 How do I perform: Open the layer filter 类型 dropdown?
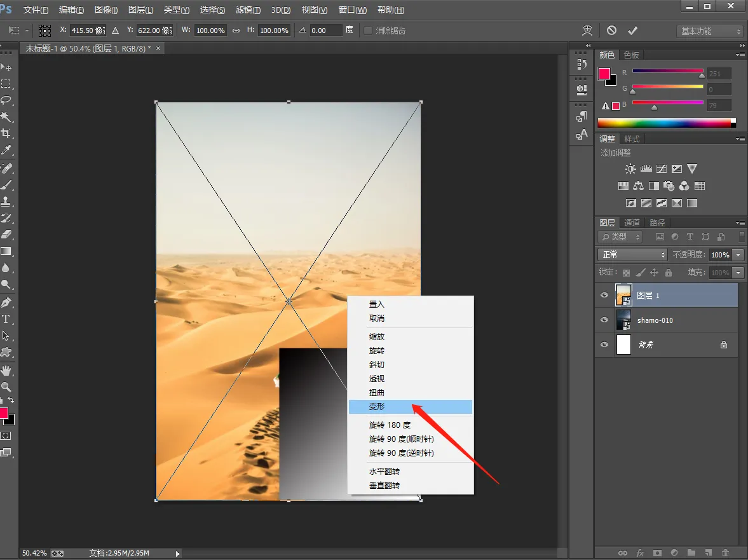click(x=620, y=236)
